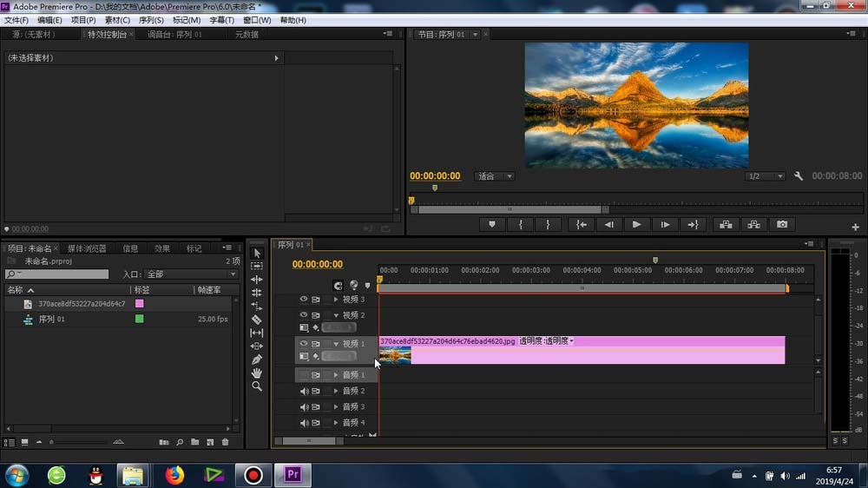Select the Razor tool
The height and width of the screenshot is (488, 868).
click(x=257, y=320)
